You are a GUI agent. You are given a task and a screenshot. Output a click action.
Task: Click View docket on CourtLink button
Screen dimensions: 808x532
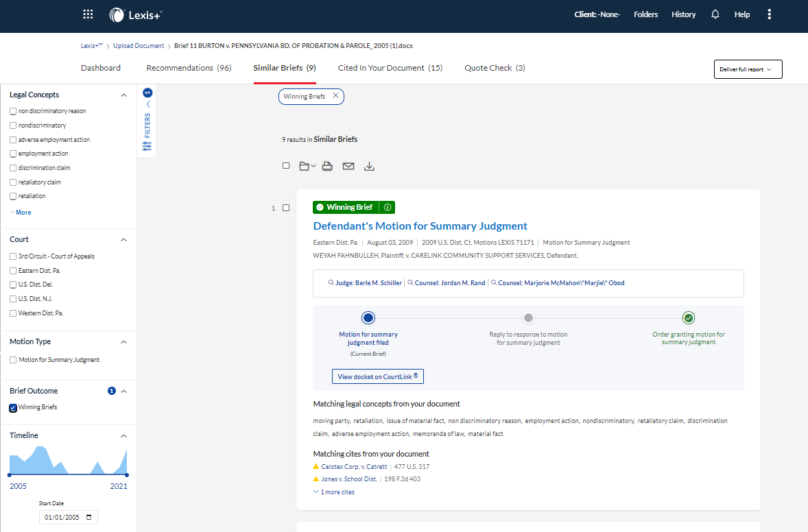tap(378, 376)
